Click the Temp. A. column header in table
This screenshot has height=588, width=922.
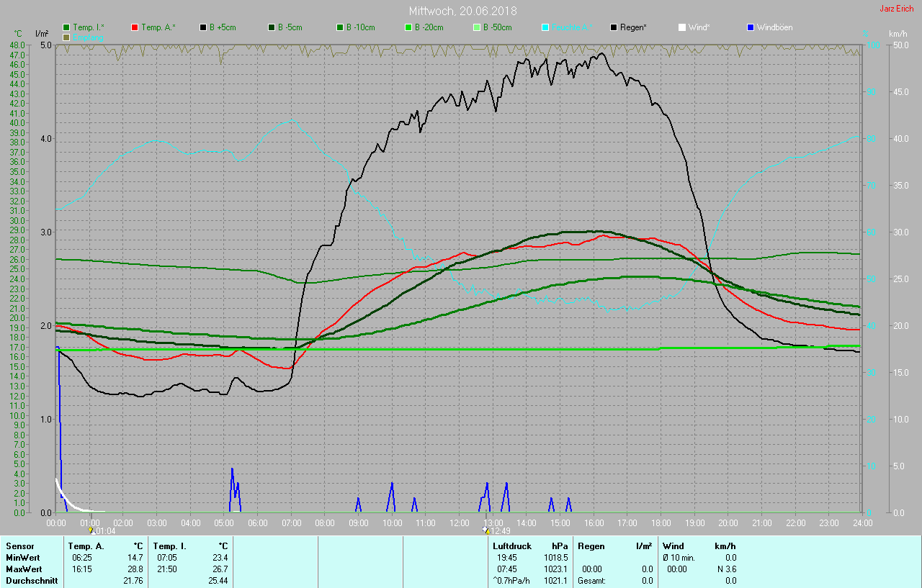point(86,546)
